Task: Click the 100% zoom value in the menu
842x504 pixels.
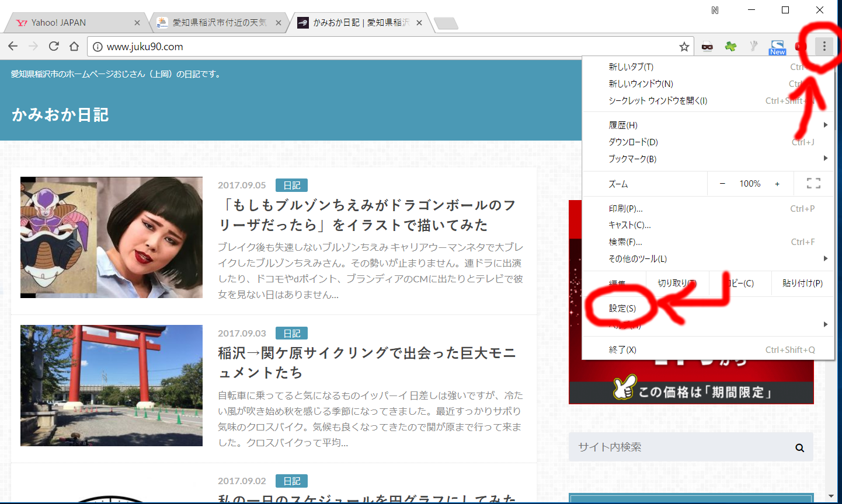Action: click(750, 184)
